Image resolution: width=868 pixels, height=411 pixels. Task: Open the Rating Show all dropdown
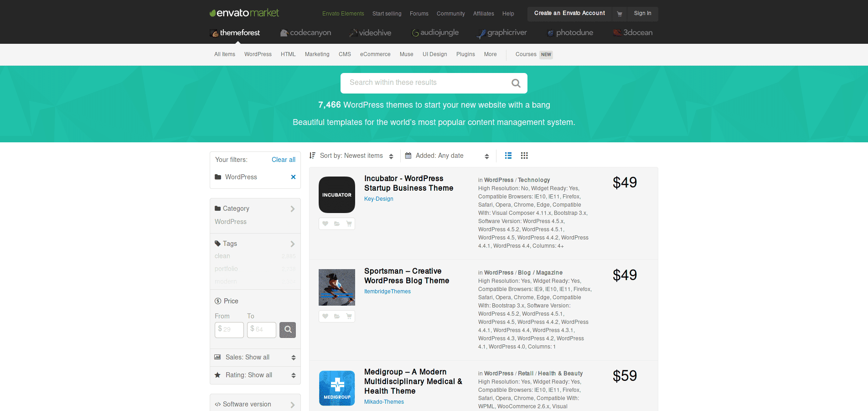tap(255, 375)
